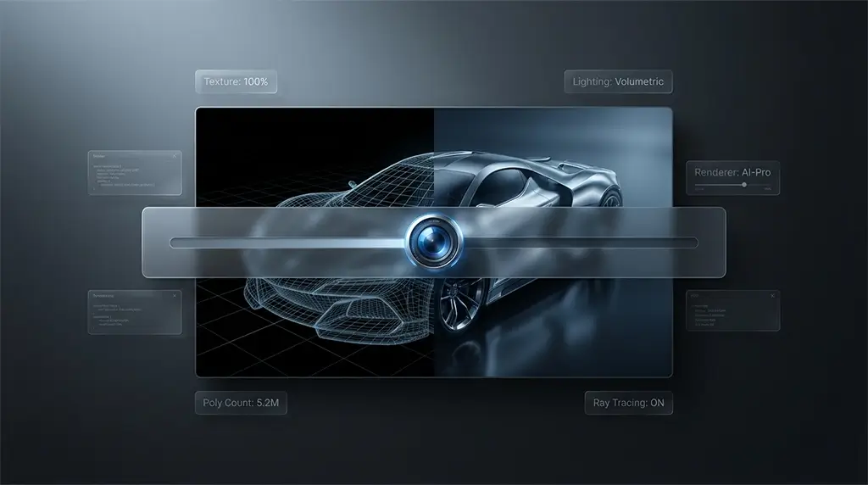Image resolution: width=868 pixels, height=485 pixels.
Task: Click the Renderer panel's small slider knob
Action: click(744, 184)
